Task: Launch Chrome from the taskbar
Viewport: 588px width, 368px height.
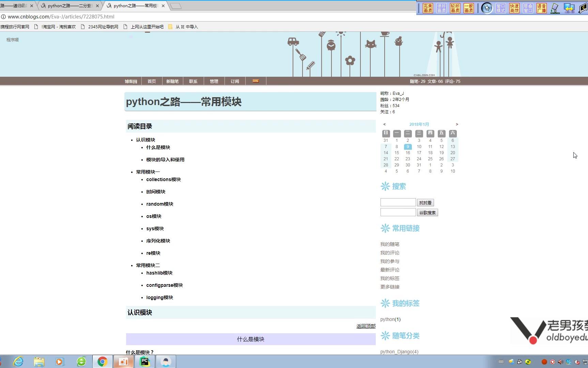Action: [103, 361]
